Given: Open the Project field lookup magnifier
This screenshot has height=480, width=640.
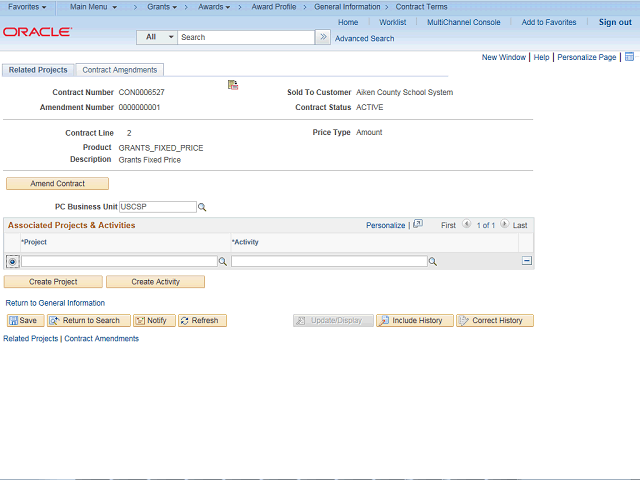Looking at the screenshot, I should 222,261.
